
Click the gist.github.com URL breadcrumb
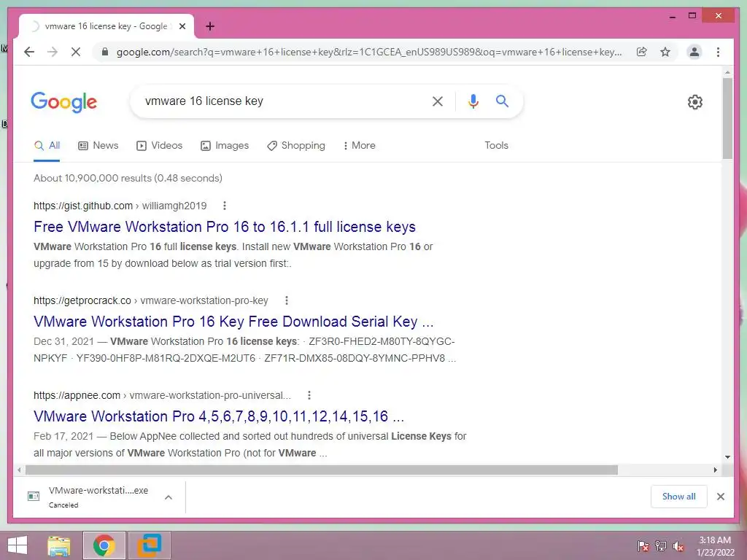tap(120, 206)
